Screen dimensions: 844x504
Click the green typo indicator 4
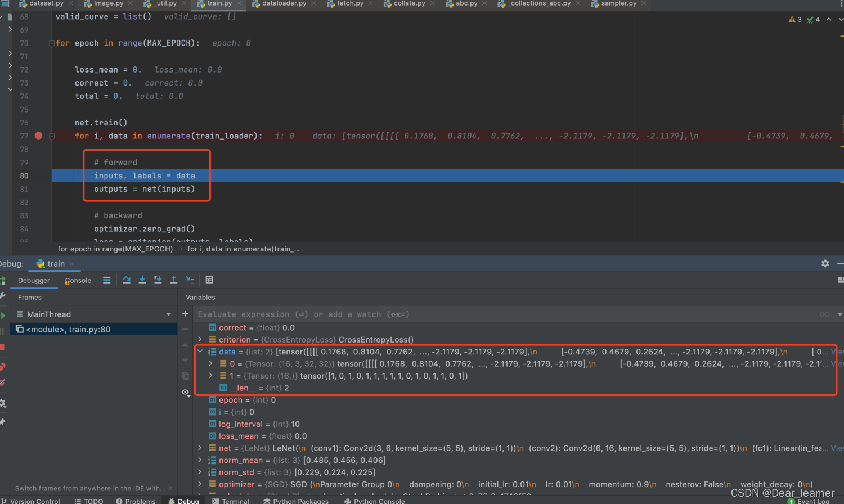[x=813, y=19]
